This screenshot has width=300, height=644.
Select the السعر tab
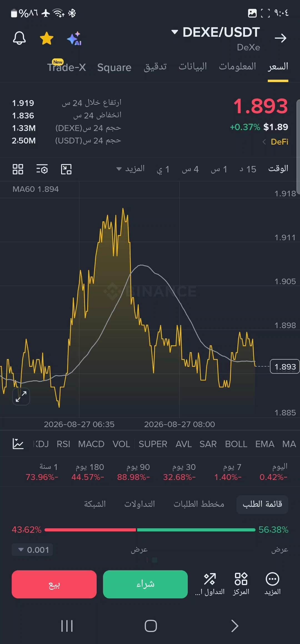pos(278,67)
